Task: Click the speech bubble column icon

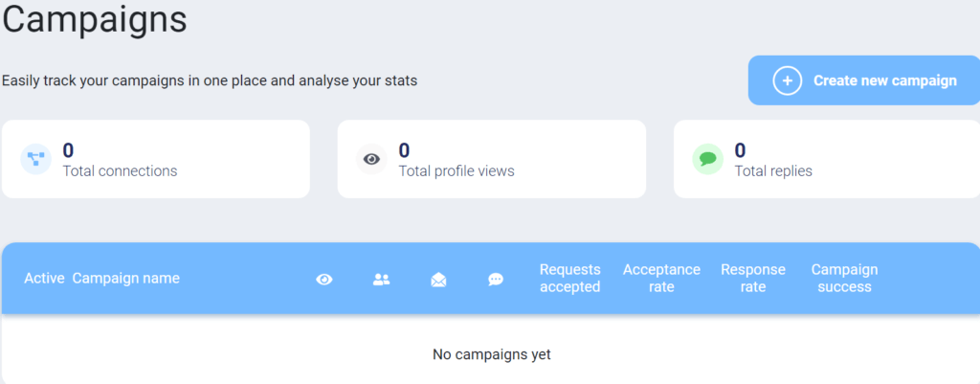Action: click(496, 280)
